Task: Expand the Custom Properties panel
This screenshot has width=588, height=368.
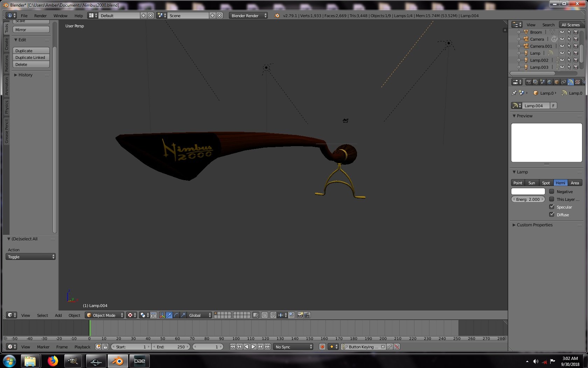Action: (534, 225)
